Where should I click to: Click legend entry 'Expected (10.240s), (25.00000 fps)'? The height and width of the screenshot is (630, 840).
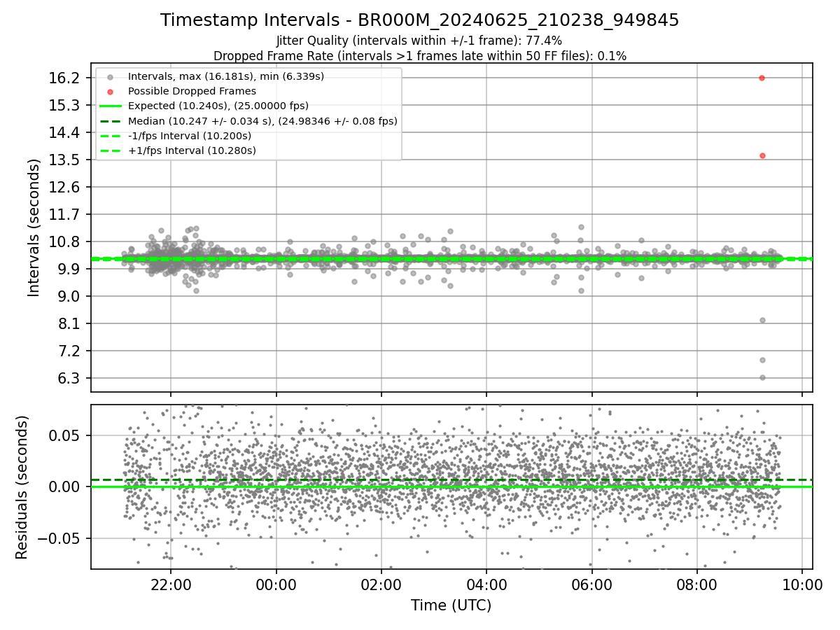point(218,106)
